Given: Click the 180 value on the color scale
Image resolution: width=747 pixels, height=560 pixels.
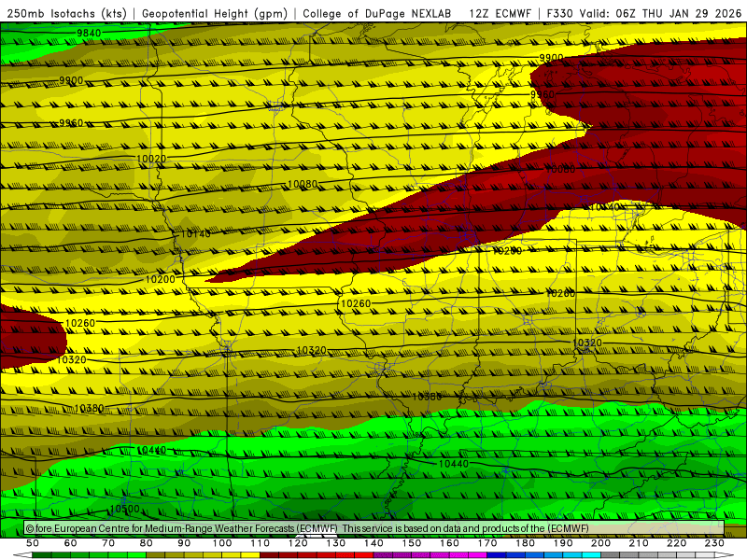Looking at the screenshot, I should tap(526, 543).
